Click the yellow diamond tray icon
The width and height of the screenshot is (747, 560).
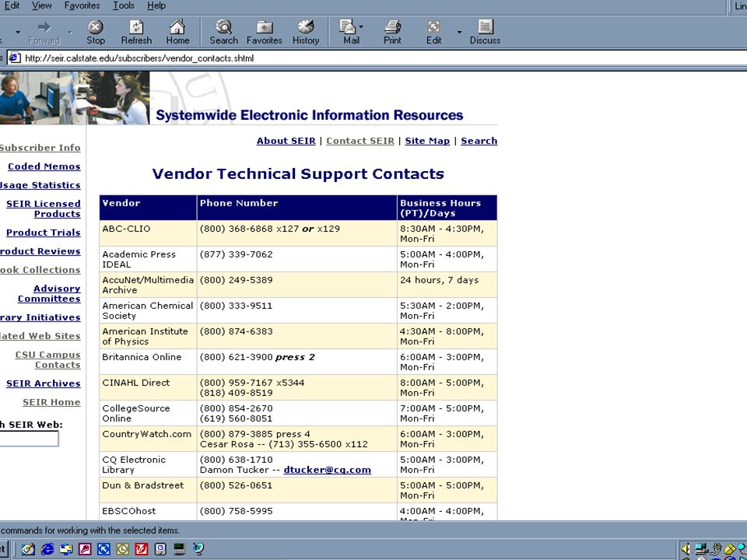coord(730,549)
